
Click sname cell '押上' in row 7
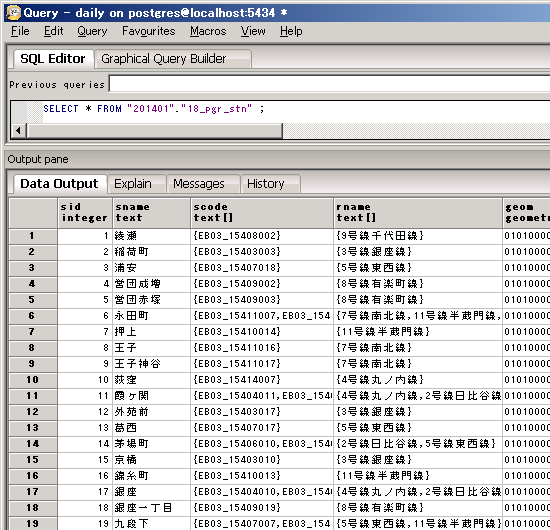[x=152, y=332]
